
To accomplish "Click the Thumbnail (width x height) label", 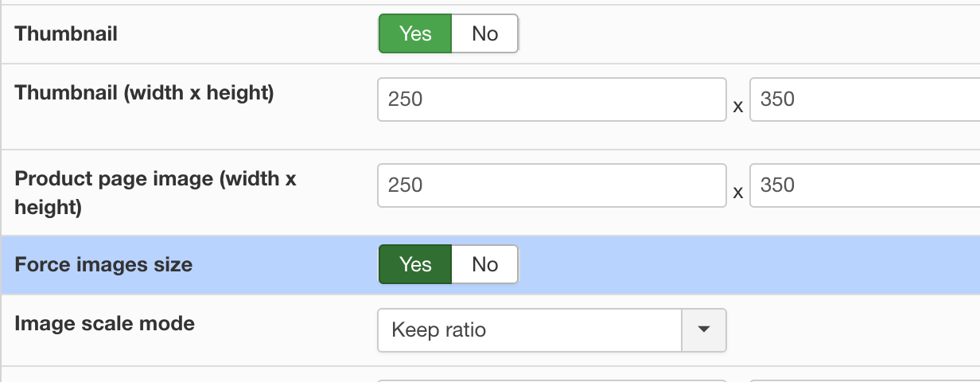I will pos(145,93).
